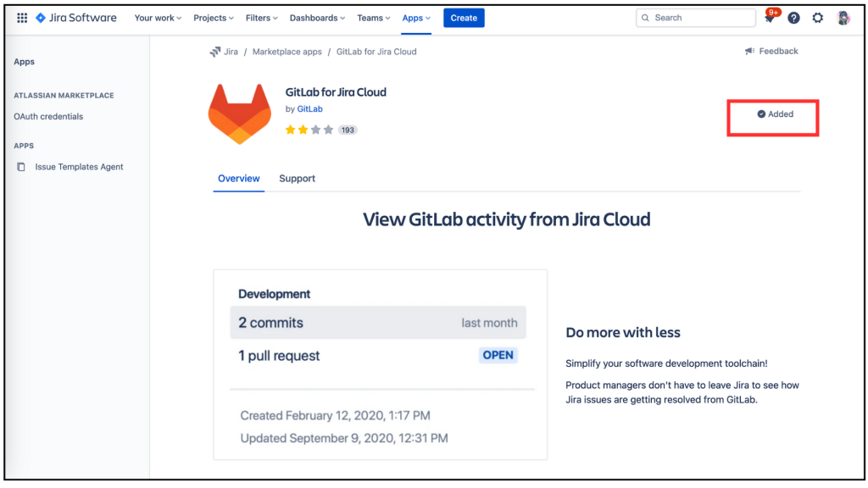Click the search magnifier icon
868x488 pixels.
645,18
